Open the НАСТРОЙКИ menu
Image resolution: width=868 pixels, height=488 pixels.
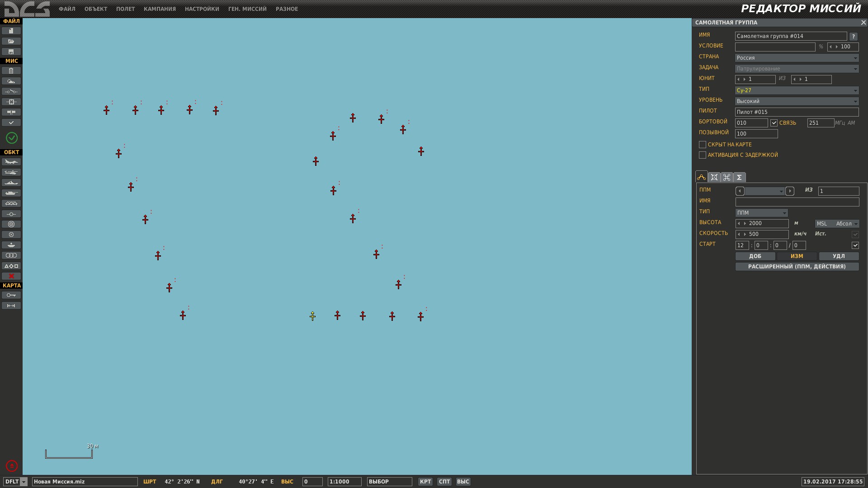tap(202, 9)
